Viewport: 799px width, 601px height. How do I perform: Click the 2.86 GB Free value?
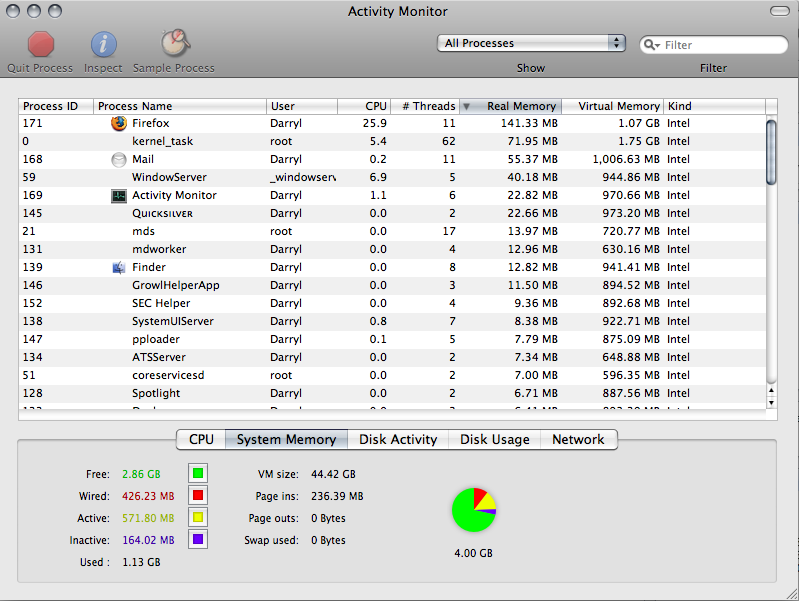point(141,474)
